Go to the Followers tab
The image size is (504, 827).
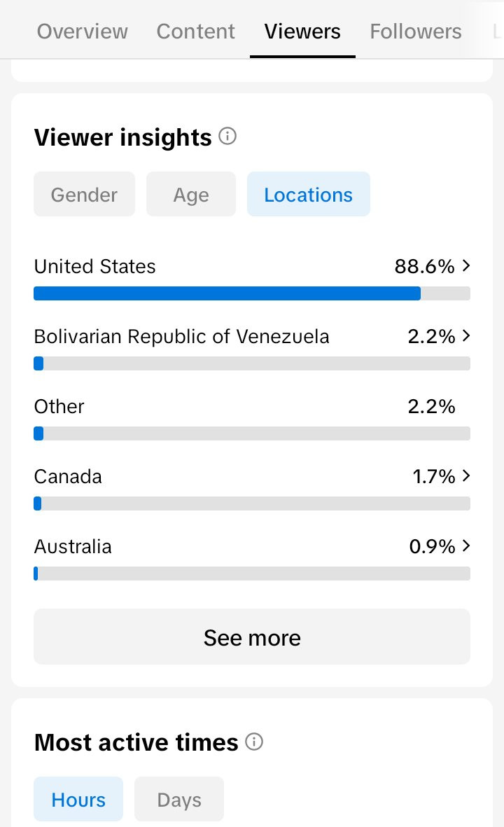[x=415, y=32]
